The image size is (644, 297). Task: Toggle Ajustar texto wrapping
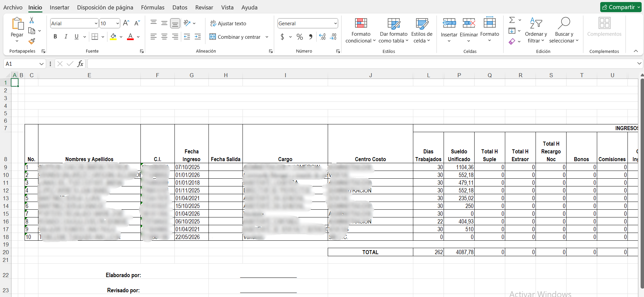pyautogui.click(x=228, y=23)
